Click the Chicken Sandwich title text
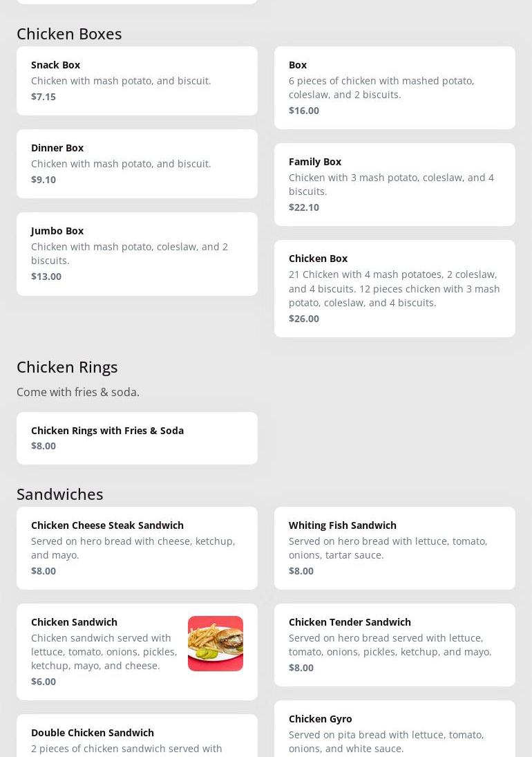Viewport: 532px width, 757px height. pyautogui.click(x=74, y=622)
